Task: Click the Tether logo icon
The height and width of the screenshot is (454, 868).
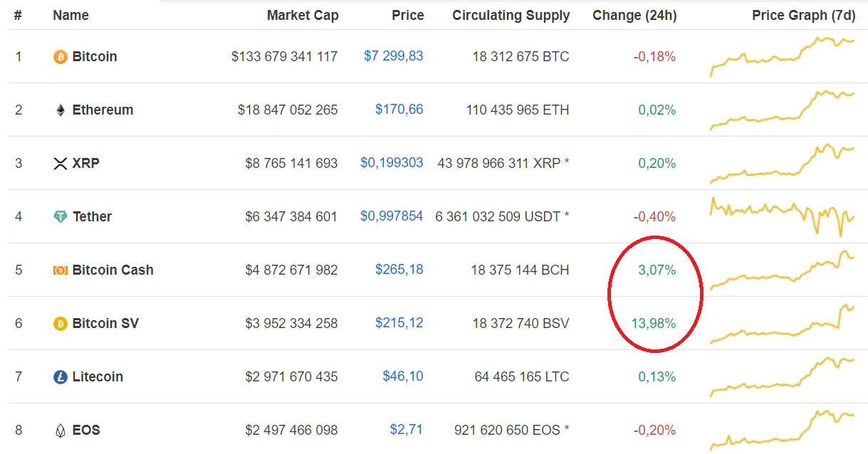Action: pos(61,217)
